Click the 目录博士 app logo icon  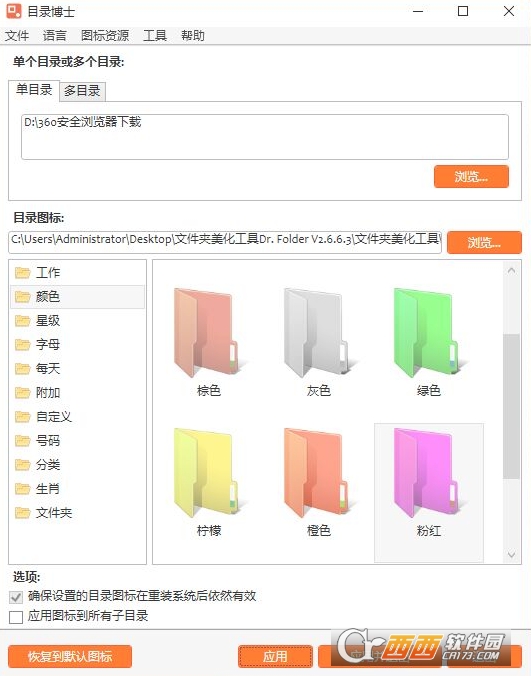(x=14, y=11)
